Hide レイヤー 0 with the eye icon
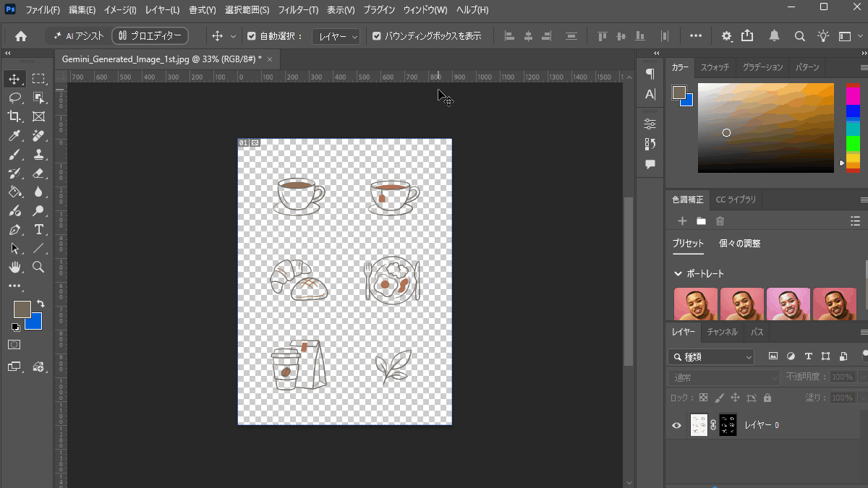868x488 pixels. [x=677, y=425]
